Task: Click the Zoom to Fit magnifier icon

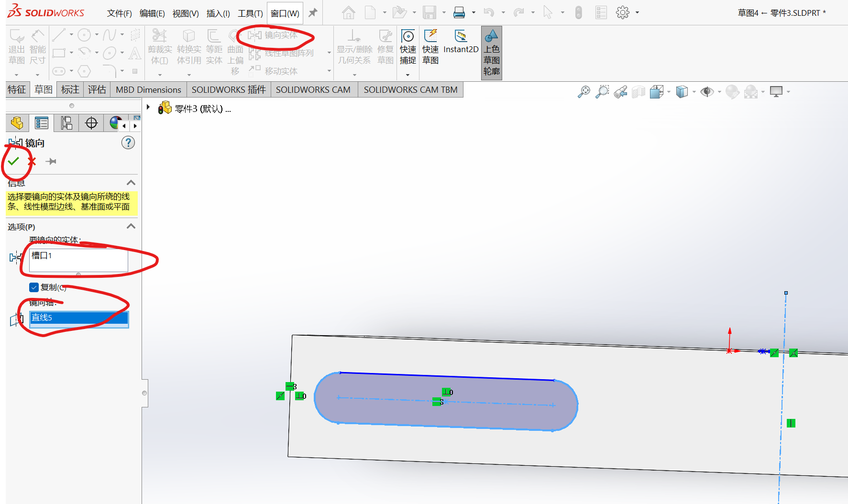Action: pos(584,92)
